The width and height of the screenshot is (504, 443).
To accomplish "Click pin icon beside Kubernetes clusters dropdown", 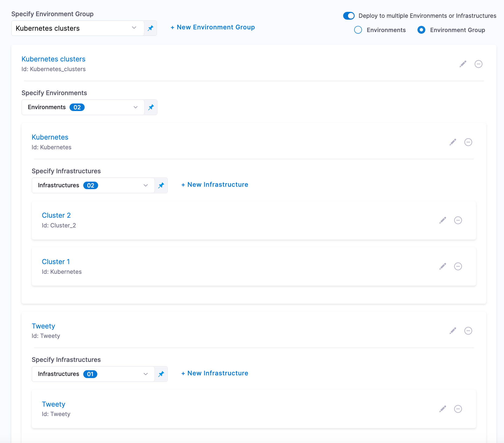I will pos(150,28).
